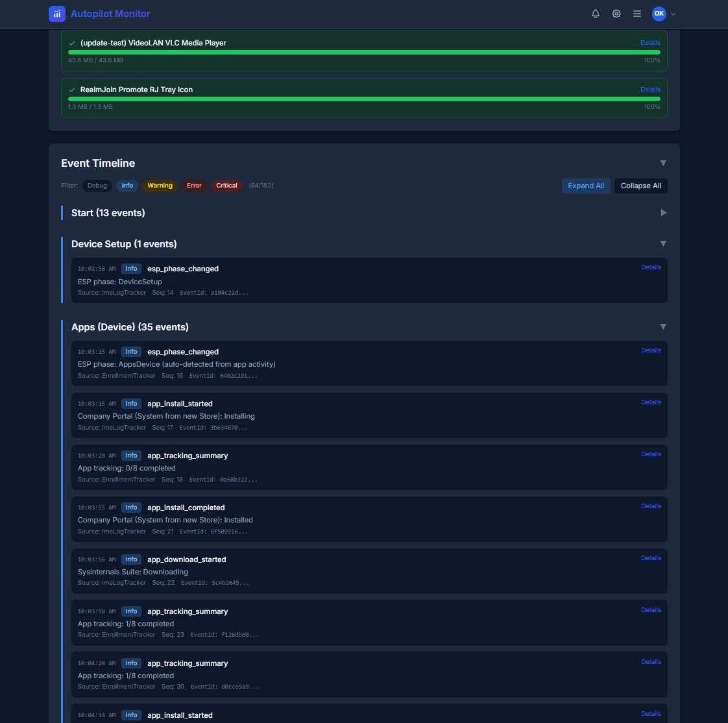
Task: Click the app_install_completed event name
Action: 186,508
